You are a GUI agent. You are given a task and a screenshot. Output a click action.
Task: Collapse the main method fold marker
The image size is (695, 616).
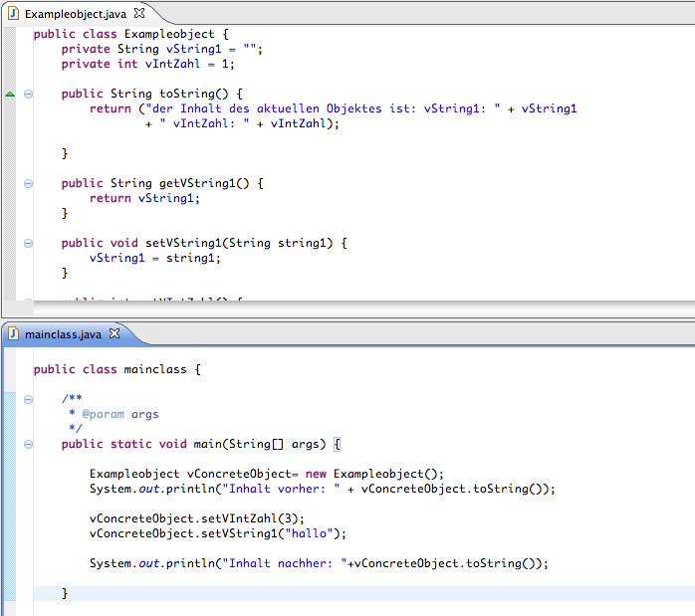28,444
